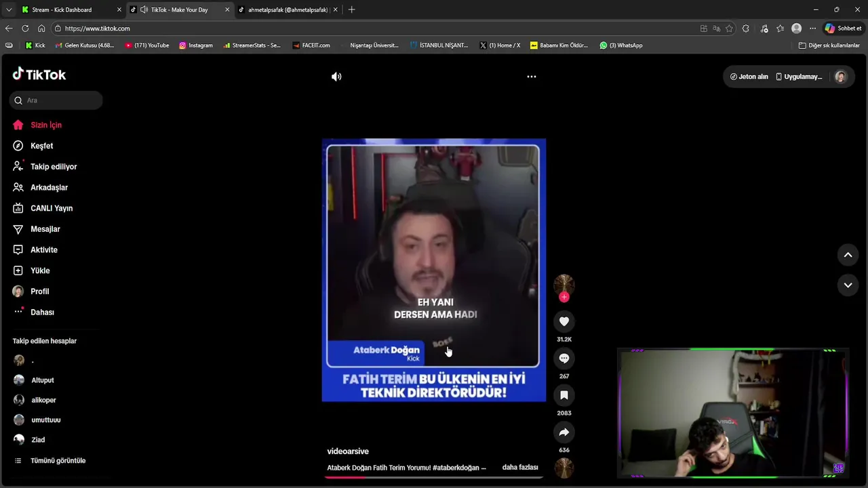Image resolution: width=868 pixels, height=488 pixels.
Task: Open the tab search dropdown arrow
Action: point(8,9)
